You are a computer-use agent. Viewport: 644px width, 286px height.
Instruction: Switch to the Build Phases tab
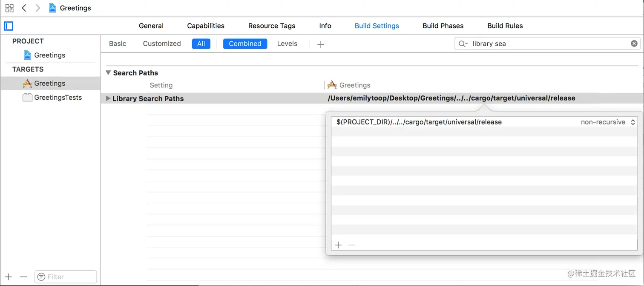[443, 26]
